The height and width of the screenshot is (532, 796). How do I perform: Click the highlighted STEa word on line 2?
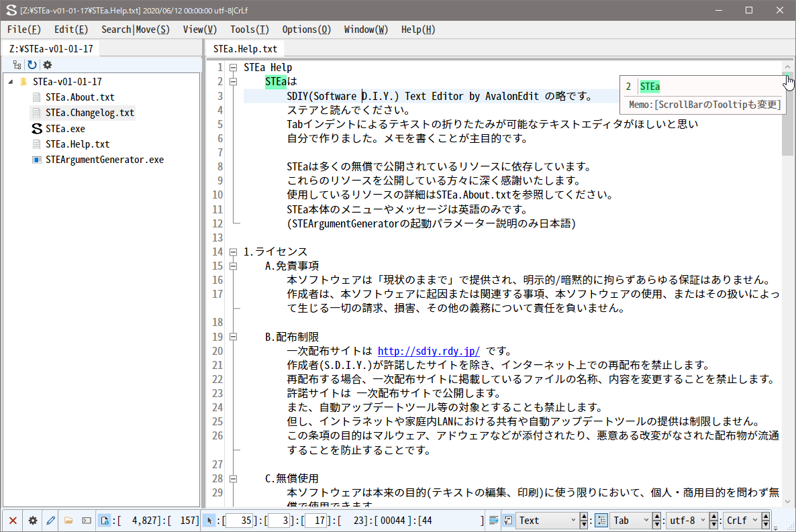pos(276,82)
